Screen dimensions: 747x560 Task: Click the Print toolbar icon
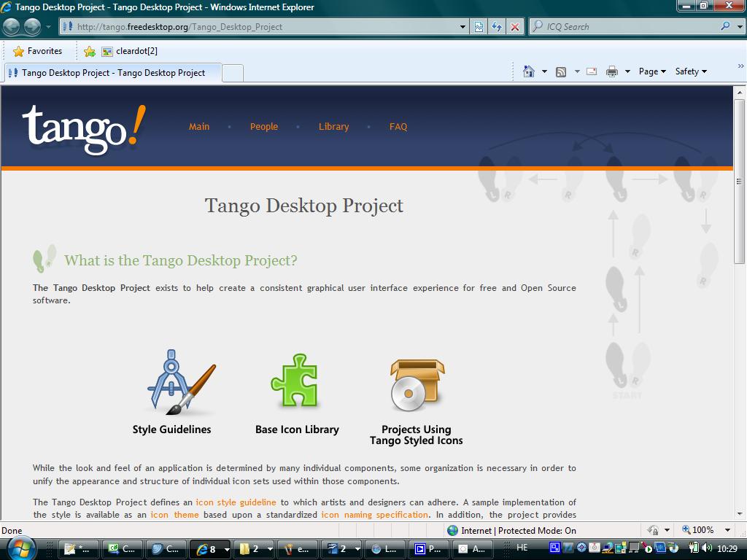[x=612, y=72]
